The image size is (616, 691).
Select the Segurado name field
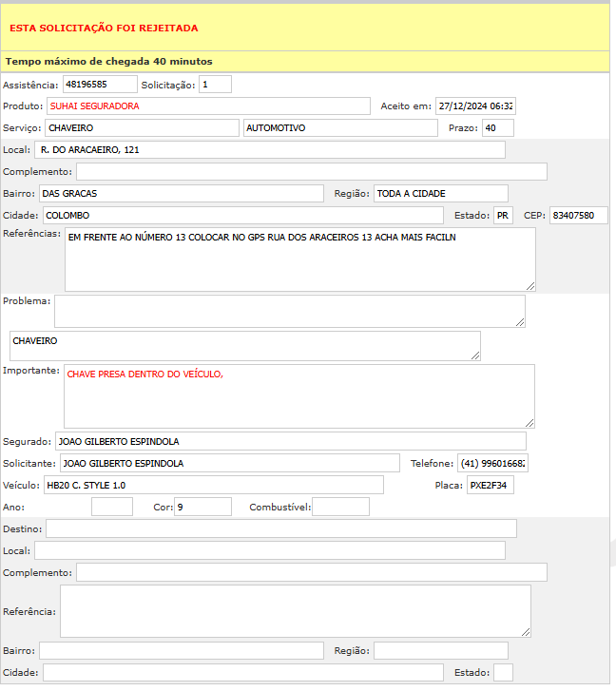tap(290, 441)
